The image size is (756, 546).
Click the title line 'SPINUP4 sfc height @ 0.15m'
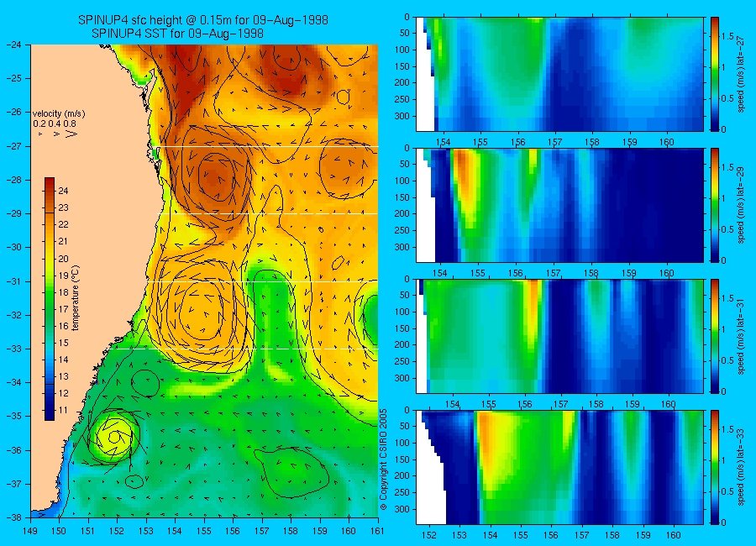click(203, 20)
